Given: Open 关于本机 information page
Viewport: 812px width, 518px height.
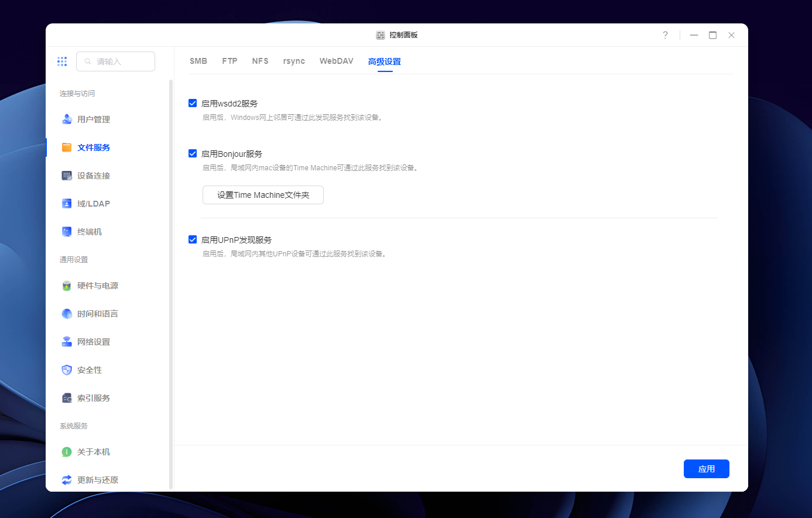Looking at the screenshot, I should click(92, 451).
